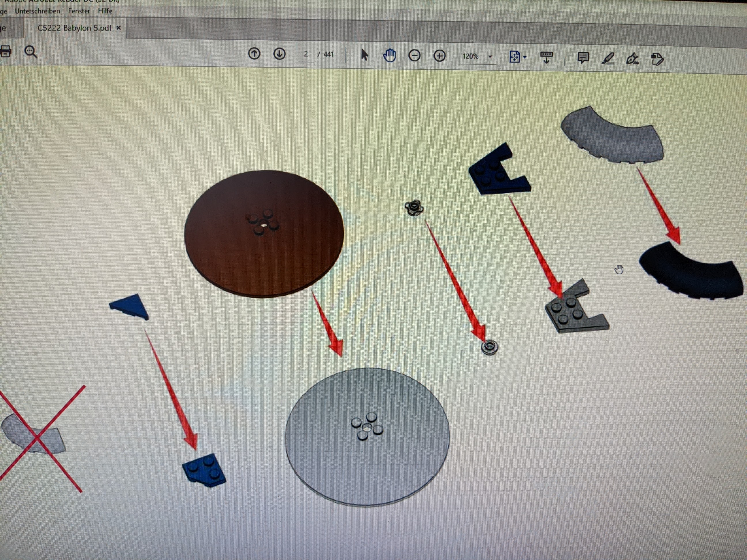
Task: Select the arrow selection tool
Action: pos(364,55)
